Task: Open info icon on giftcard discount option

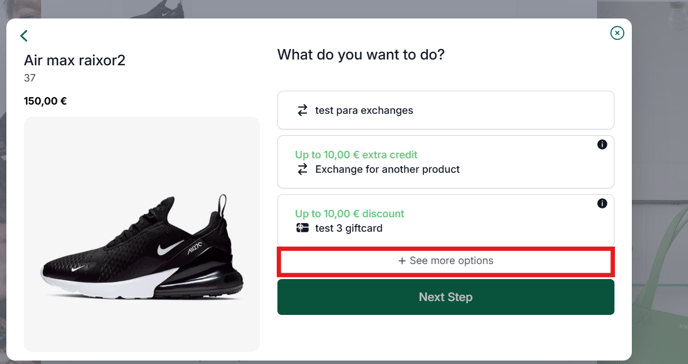Action: (x=602, y=203)
